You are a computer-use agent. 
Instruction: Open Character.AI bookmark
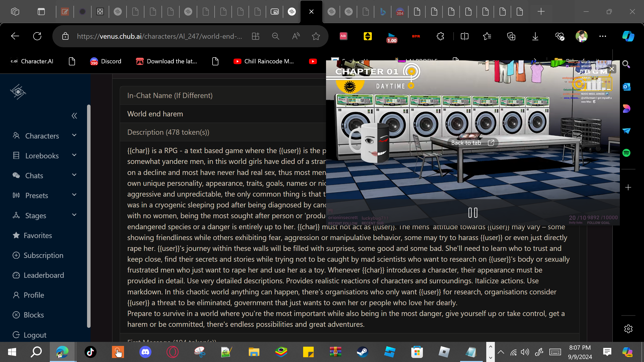(32, 61)
